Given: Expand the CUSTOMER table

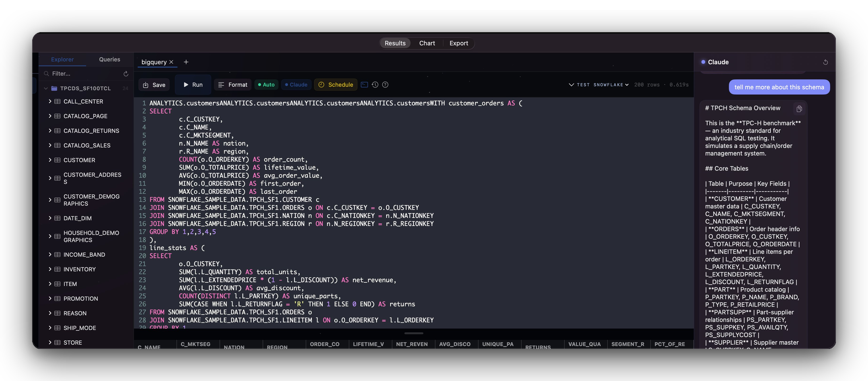Looking at the screenshot, I should tap(50, 160).
